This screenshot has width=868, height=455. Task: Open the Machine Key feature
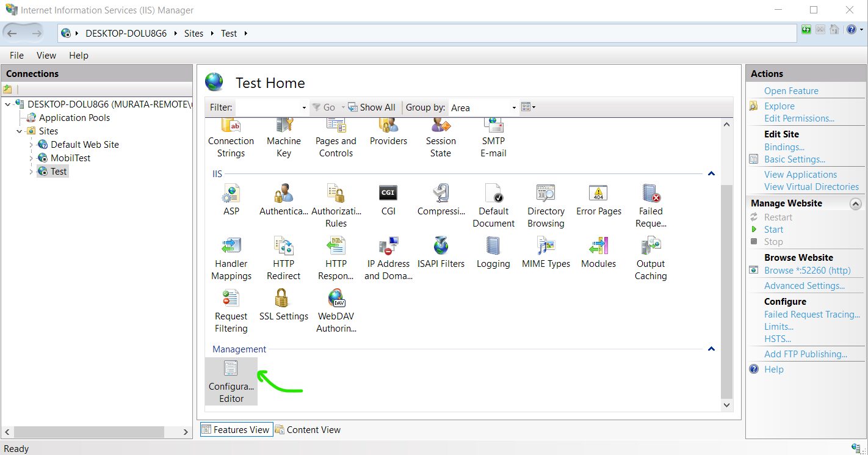[284, 140]
